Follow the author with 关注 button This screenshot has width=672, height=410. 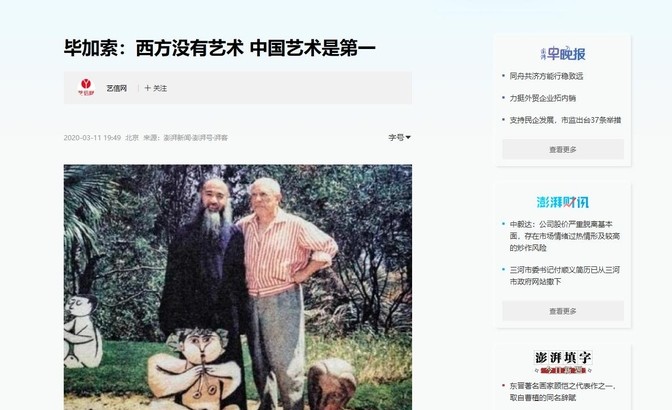(x=156, y=88)
